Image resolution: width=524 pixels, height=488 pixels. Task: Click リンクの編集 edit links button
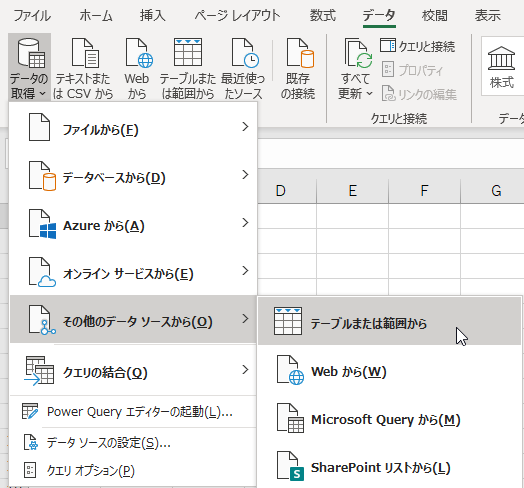tap(419, 94)
